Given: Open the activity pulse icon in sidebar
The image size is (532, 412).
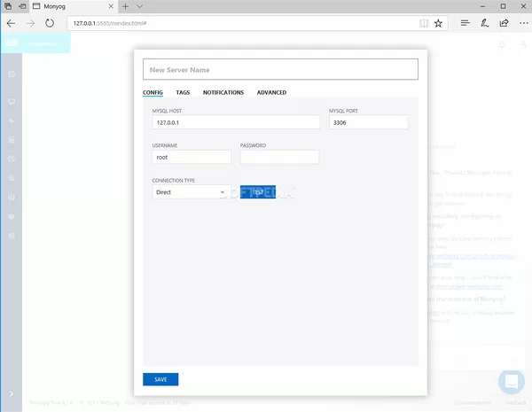Looking at the screenshot, I should [x=12, y=120].
